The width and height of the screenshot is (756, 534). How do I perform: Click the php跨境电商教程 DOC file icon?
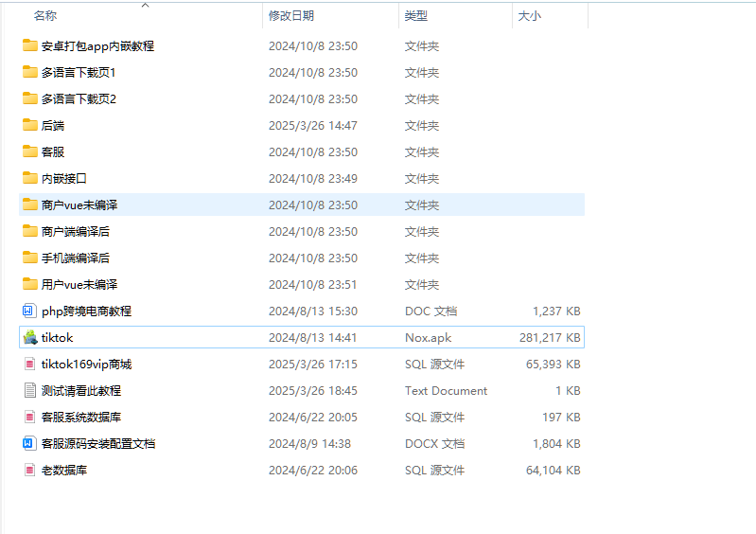(29, 311)
